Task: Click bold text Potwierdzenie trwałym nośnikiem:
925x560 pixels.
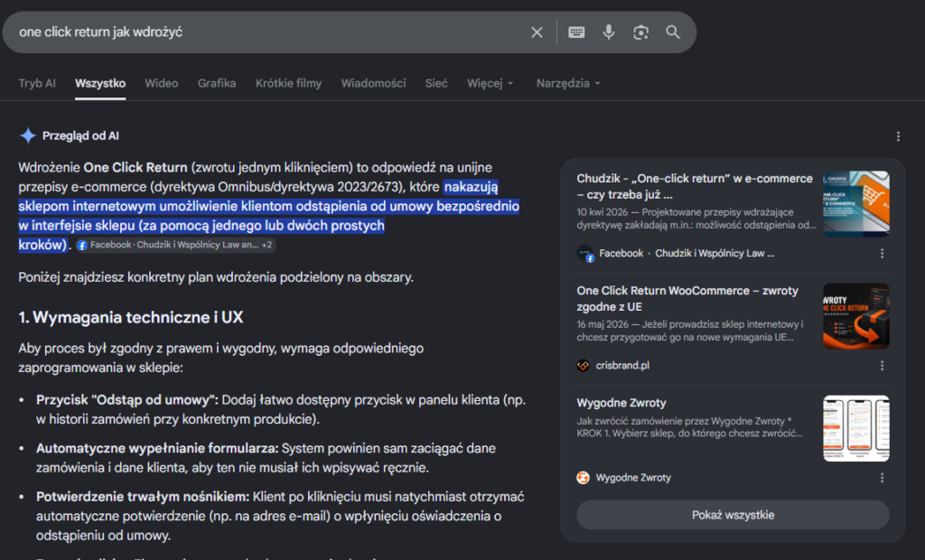Action: [x=143, y=497]
